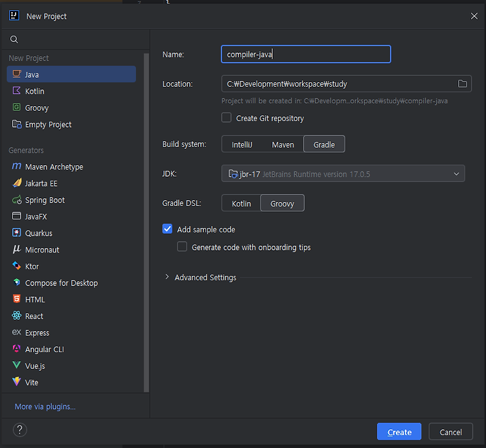Screen dimensions: 486x448
Task: Open More via plugins link
Action: (45, 407)
